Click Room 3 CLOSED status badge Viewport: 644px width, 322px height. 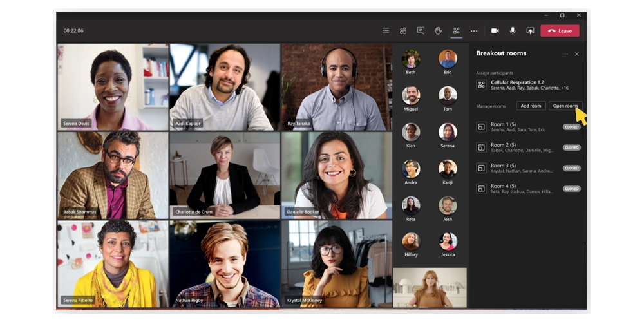[571, 168]
